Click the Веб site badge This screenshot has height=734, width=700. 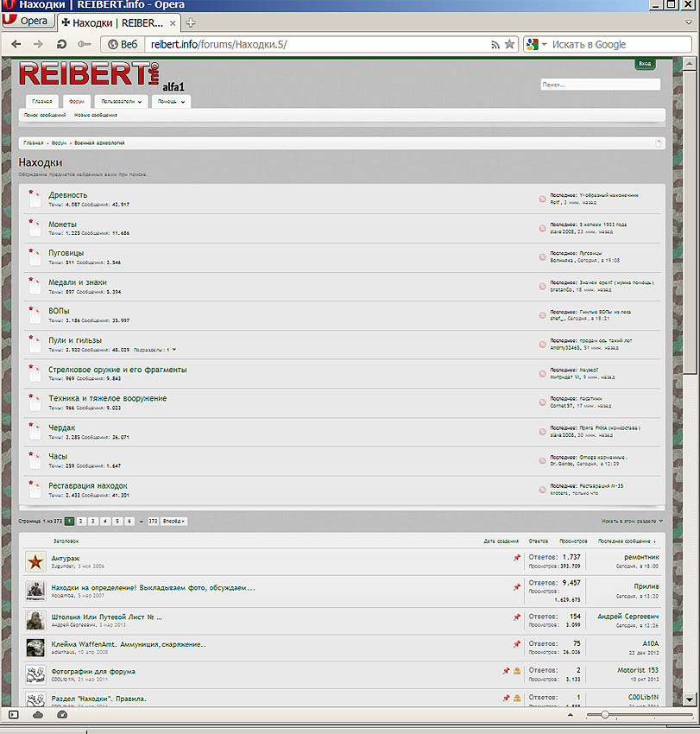tap(123, 44)
